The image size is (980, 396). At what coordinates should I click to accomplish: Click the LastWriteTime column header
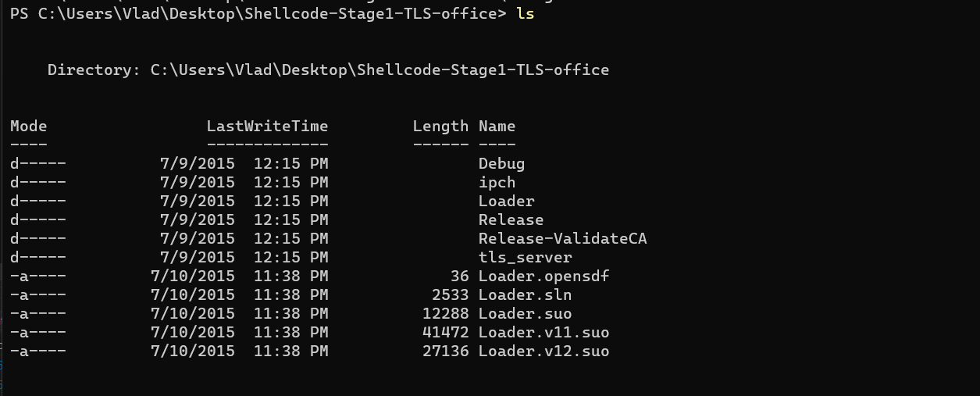click(x=267, y=127)
